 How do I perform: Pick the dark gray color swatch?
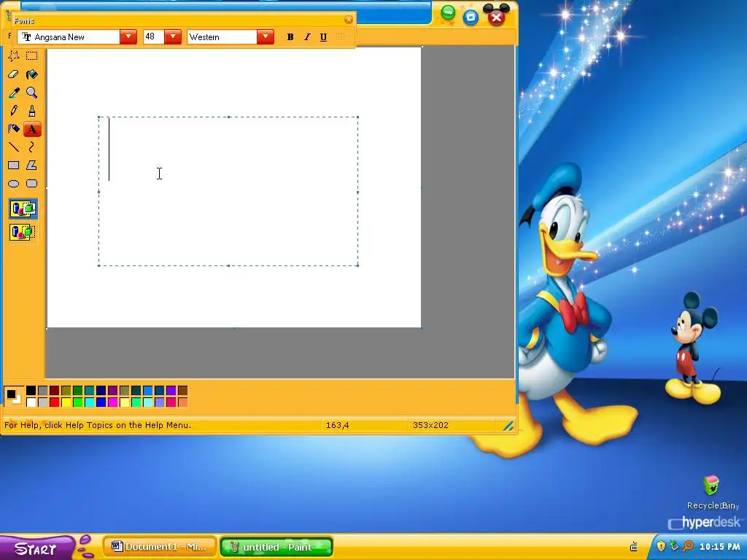(x=43, y=391)
